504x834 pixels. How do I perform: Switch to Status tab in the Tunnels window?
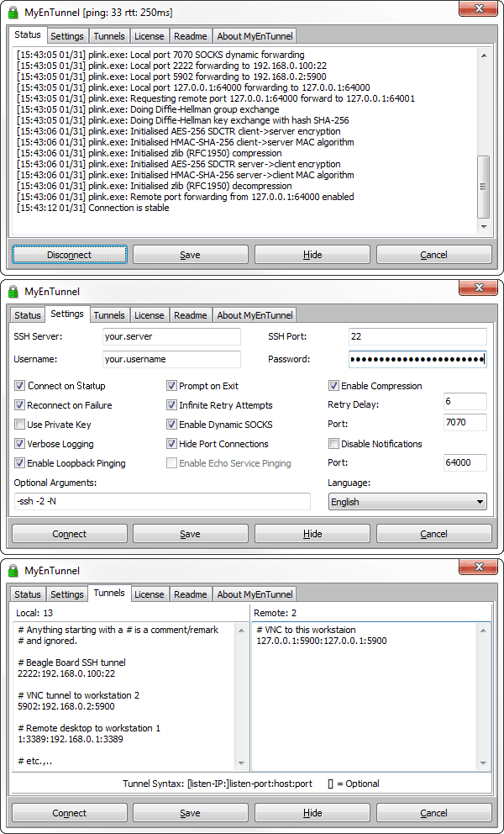click(27, 594)
